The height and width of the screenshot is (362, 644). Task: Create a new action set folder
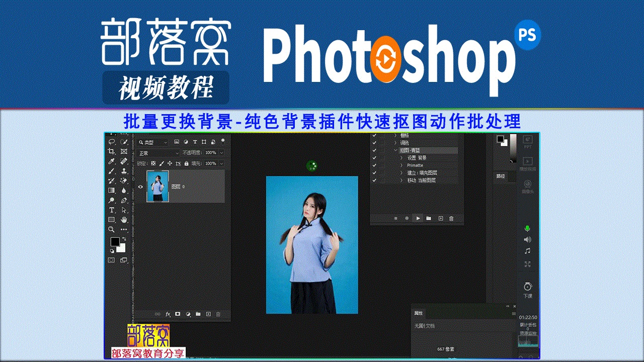coord(429,218)
